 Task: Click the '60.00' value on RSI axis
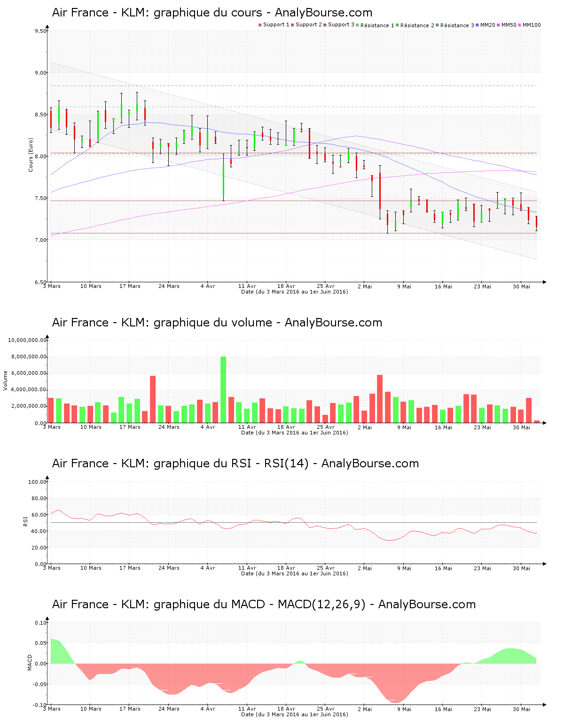39,515
